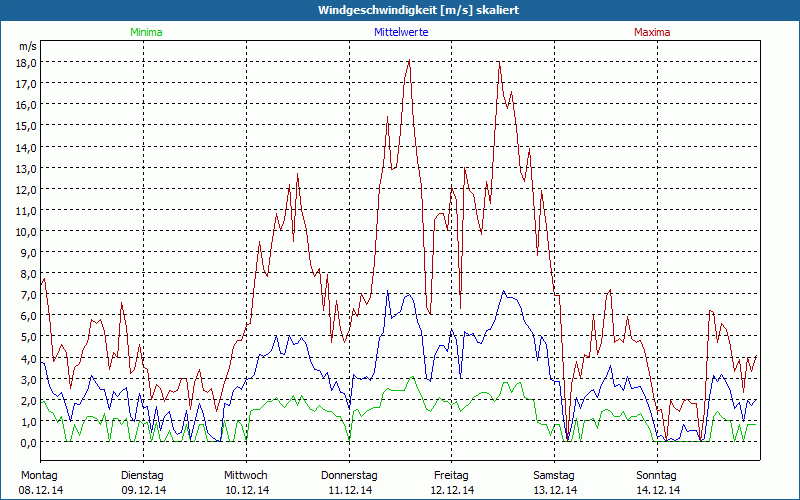This screenshot has width=800, height=500.
Task: Click the 16,0 y-axis value
Action: 28,105
